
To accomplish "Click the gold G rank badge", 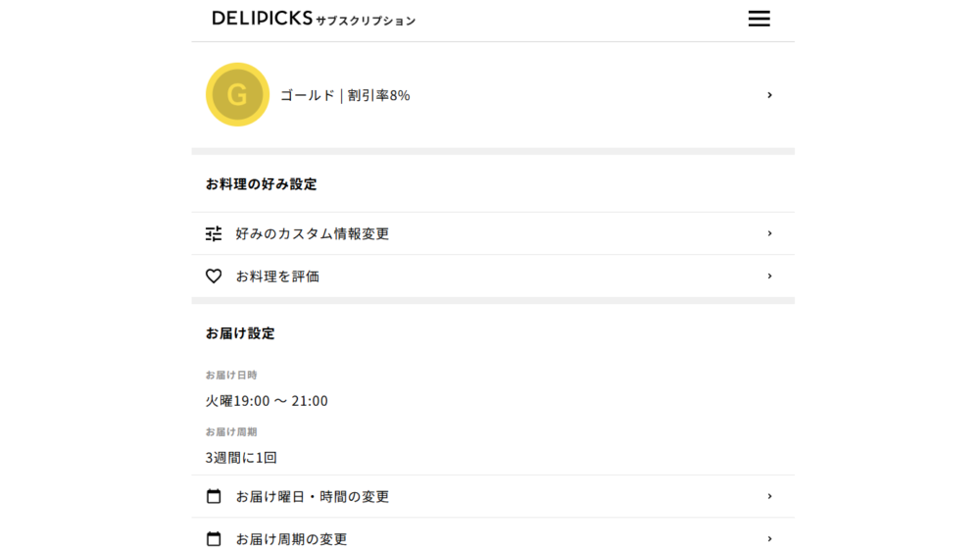I will click(237, 94).
